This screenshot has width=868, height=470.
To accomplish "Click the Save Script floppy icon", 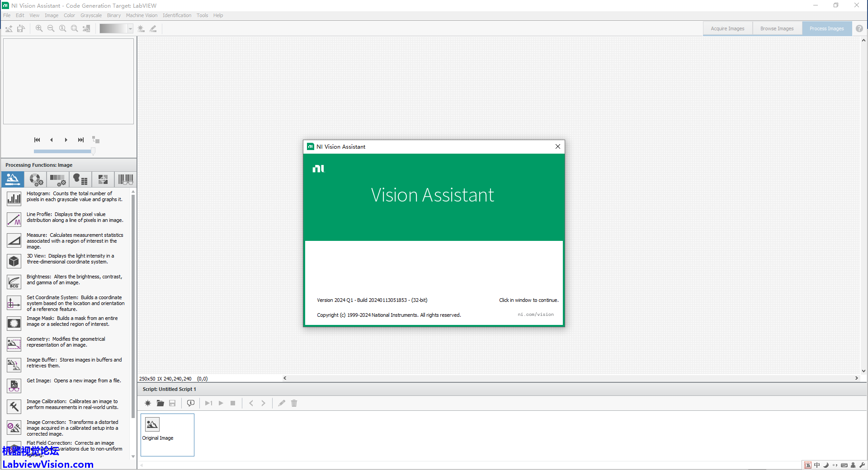I will (172, 403).
